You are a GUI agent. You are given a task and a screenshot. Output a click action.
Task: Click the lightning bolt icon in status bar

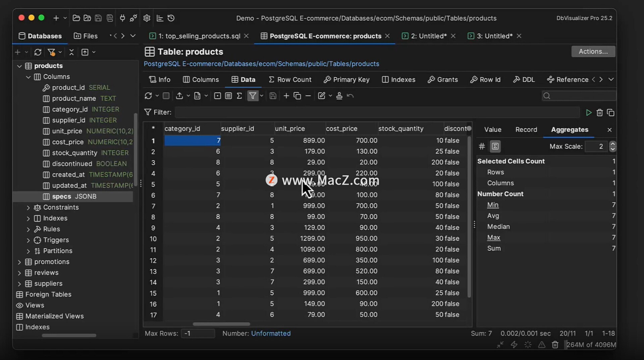click(x=514, y=345)
